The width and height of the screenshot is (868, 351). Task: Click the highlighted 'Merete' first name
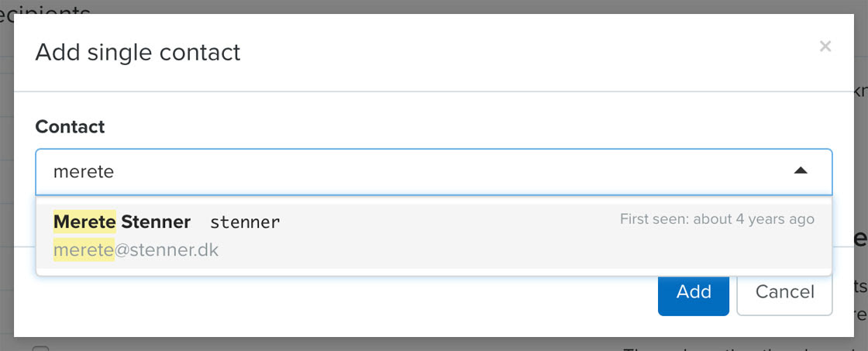pyautogui.click(x=84, y=222)
